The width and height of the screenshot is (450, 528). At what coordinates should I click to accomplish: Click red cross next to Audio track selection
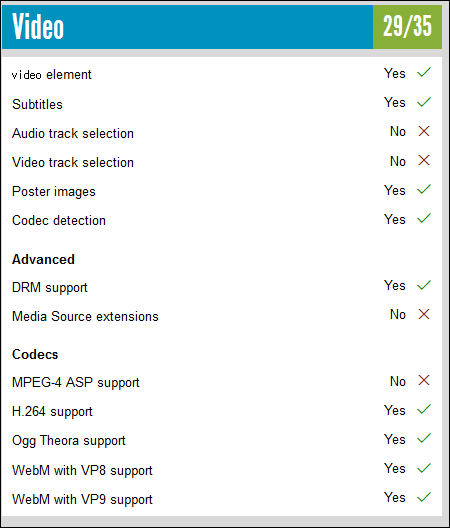(424, 131)
